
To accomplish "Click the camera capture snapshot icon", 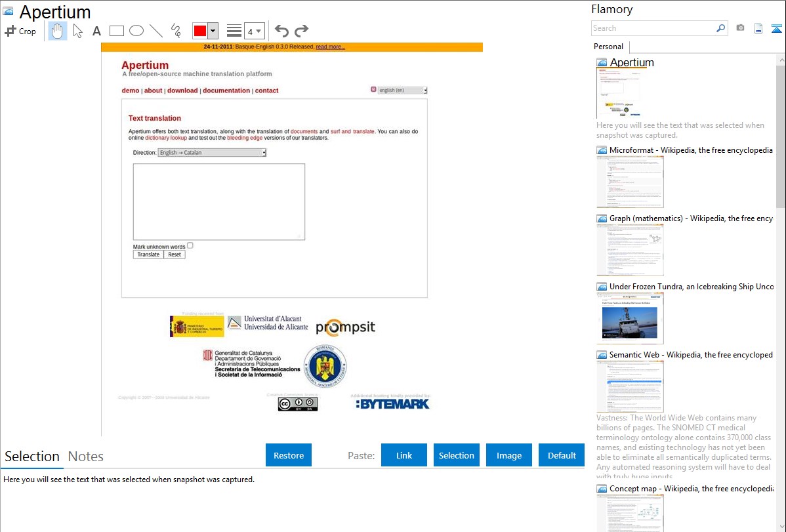I will (x=740, y=28).
